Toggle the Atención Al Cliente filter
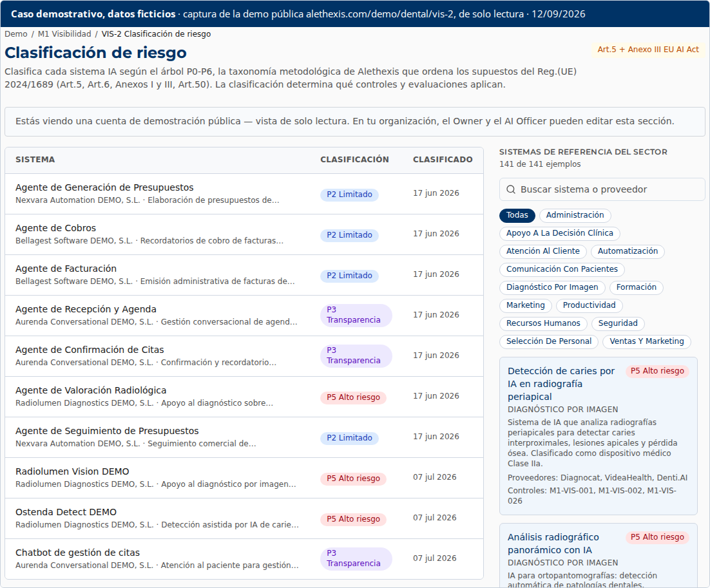The image size is (710, 588). [x=543, y=251]
